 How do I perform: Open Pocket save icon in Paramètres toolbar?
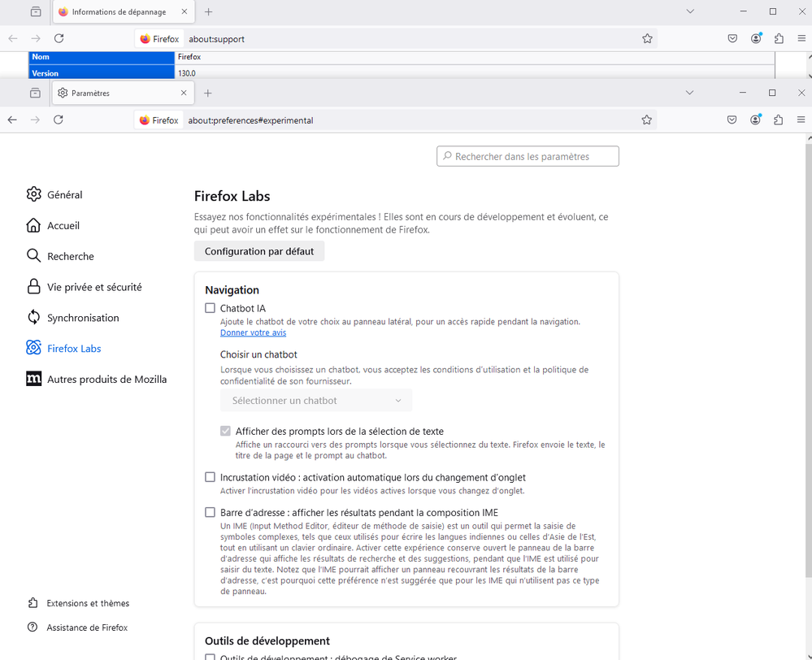click(732, 119)
